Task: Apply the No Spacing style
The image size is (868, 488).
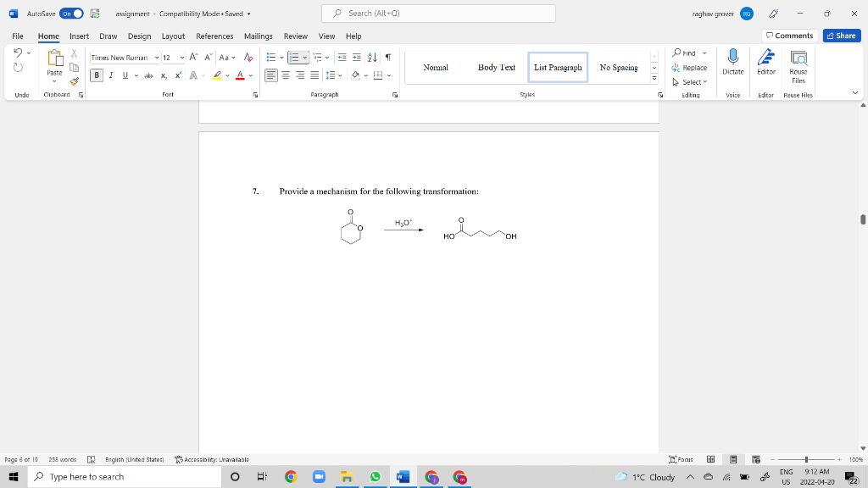Action: click(x=617, y=67)
